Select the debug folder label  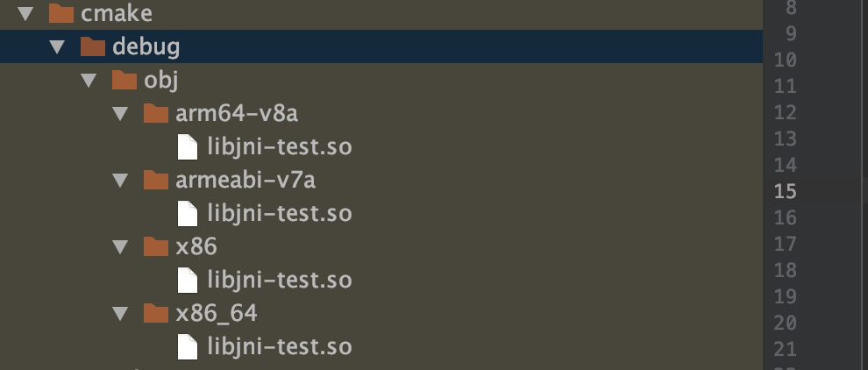coord(146,46)
